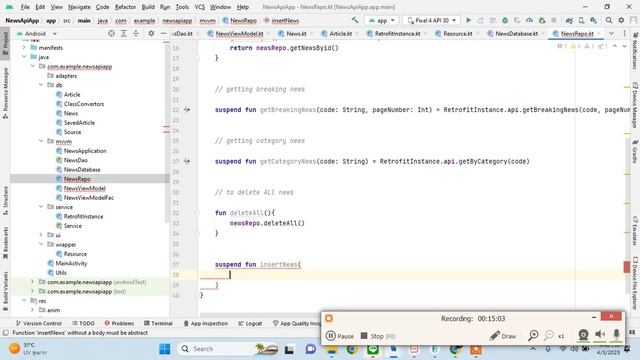Click recorder zoom-in magnifier icon
The width and height of the screenshot is (640, 360).
click(533, 336)
